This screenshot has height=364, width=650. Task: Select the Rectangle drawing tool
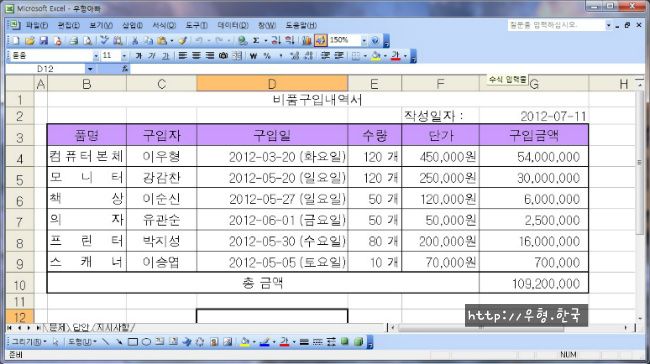point(133,342)
